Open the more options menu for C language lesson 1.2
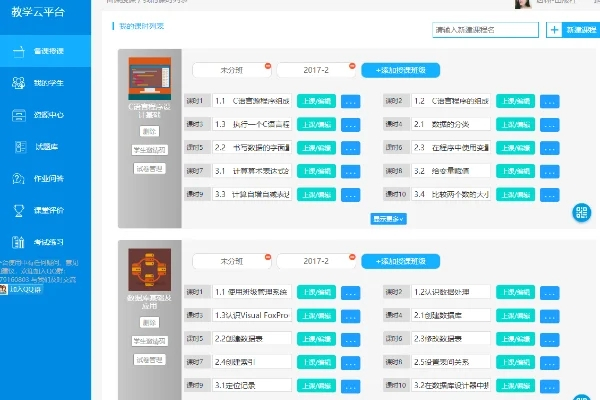 [x=550, y=101]
